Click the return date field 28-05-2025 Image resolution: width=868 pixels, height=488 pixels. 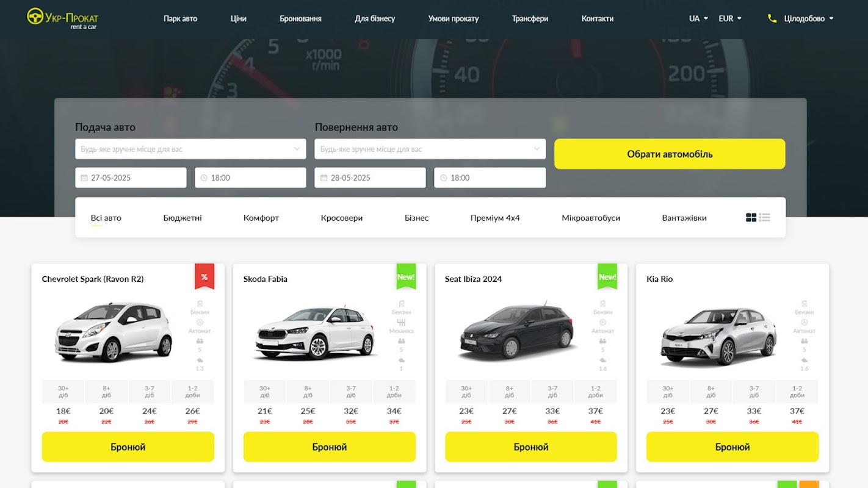[370, 178]
